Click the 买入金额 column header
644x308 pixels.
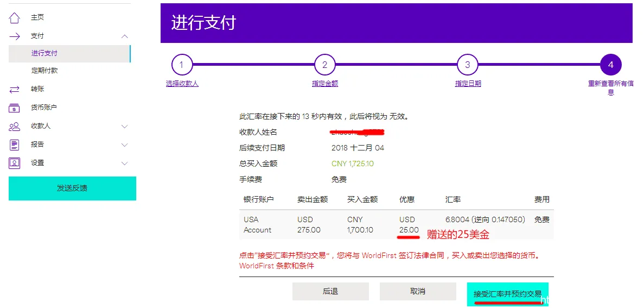362,199
